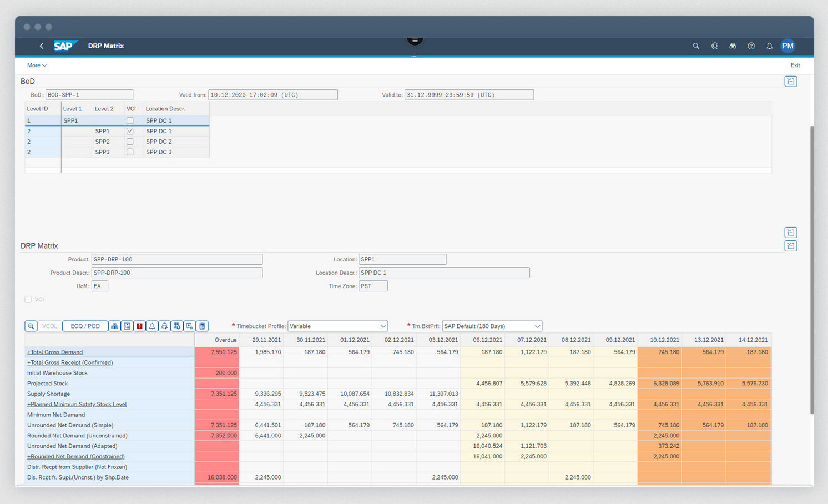Click the red lightning bolt toolbar icon
Image resolution: width=828 pixels, height=504 pixels.
point(139,326)
